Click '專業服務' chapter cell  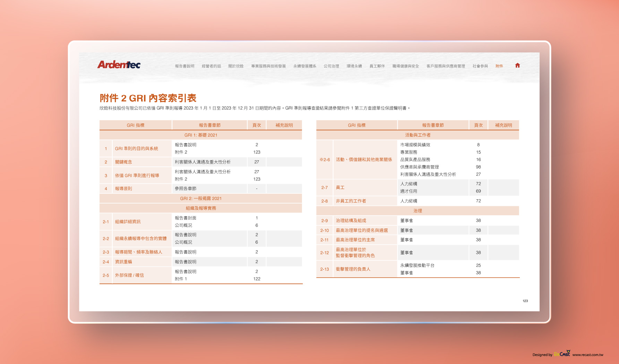coord(409,152)
